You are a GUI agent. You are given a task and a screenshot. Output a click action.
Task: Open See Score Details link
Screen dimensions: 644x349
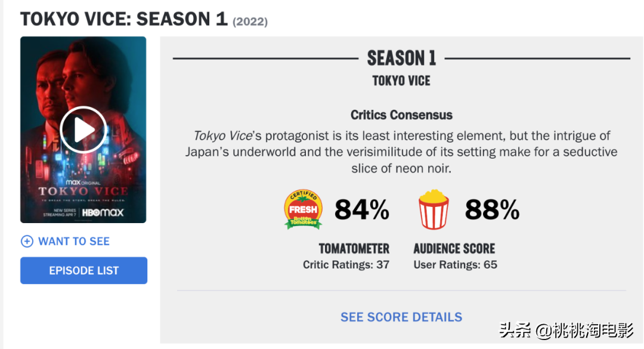click(x=401, y=317)
